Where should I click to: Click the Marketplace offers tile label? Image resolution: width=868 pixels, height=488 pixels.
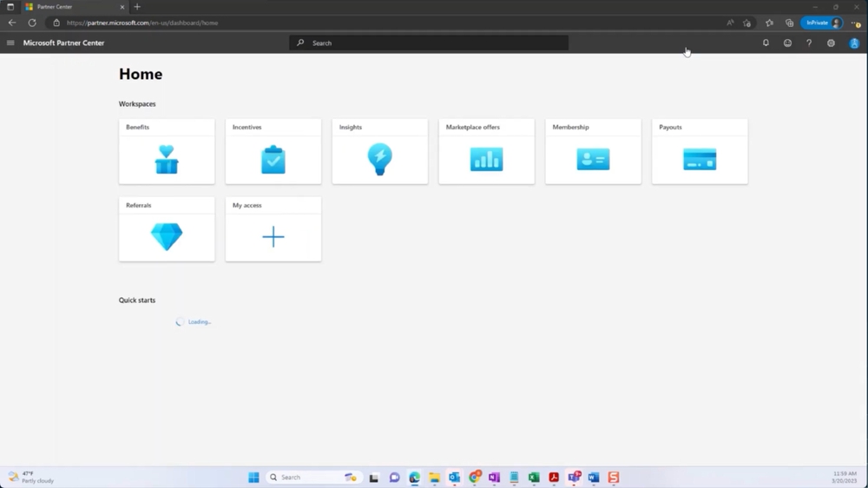473,127
